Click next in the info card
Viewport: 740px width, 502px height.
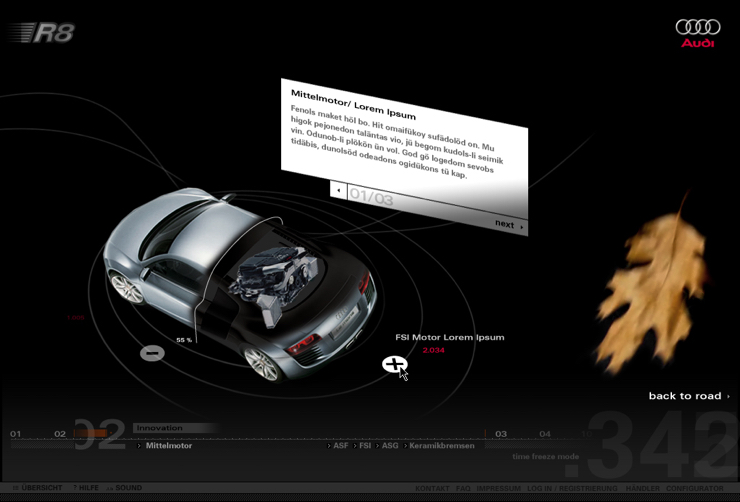509,225
